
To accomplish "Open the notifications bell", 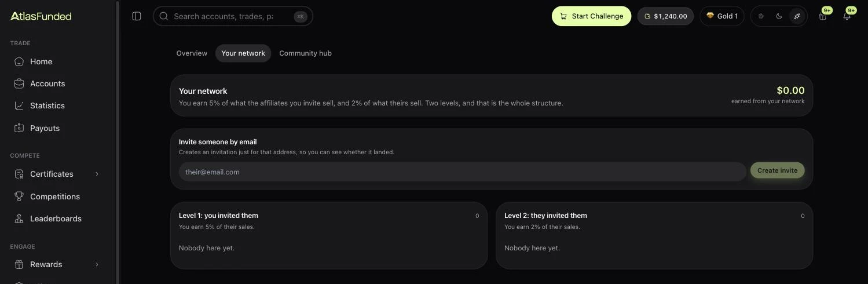I will [x=847, y=16].
